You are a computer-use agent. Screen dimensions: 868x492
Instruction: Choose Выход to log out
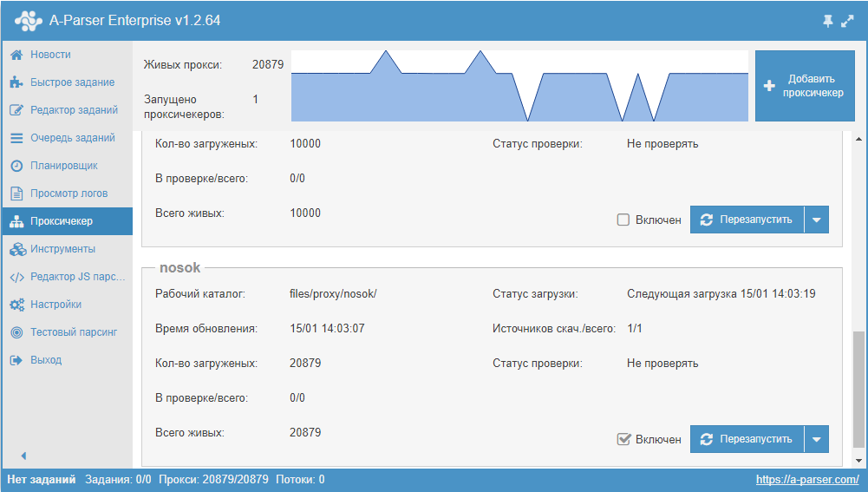67,360
